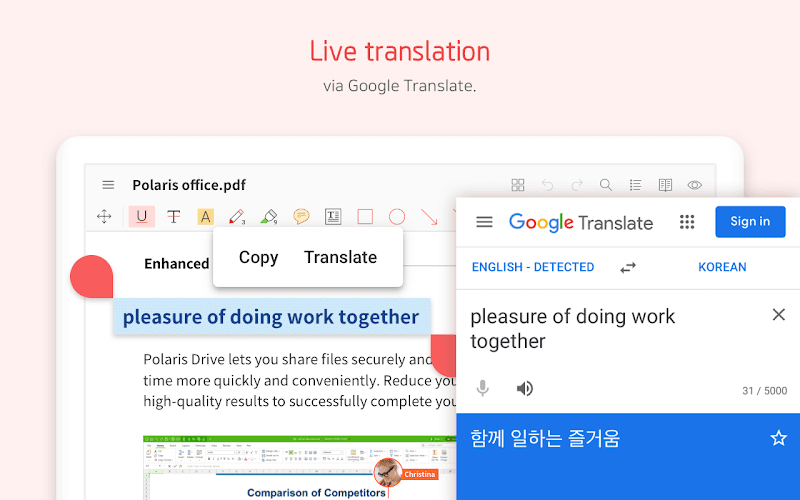Click the Korean translated text
800x500 pixels.
pyautogui.click(x=544, y=438)
